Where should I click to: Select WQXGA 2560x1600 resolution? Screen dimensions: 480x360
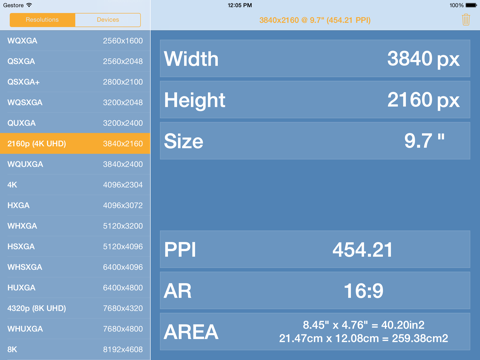point(75,41)
